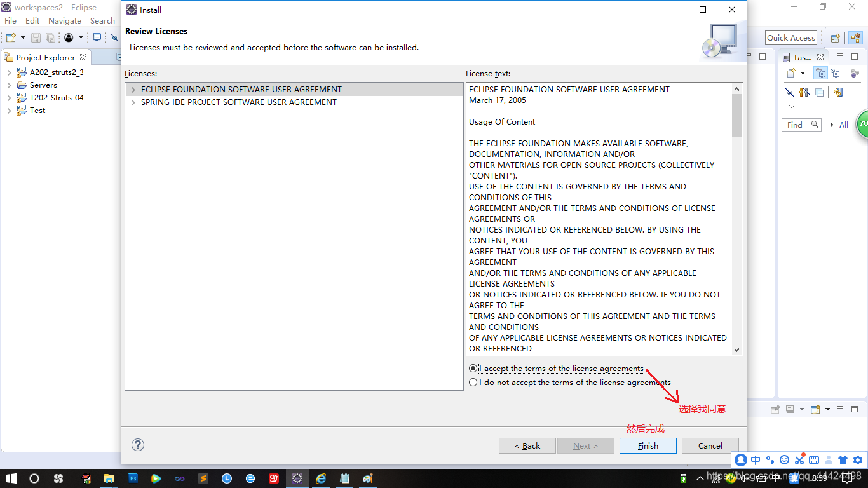Click the disabled Save icon in Eclipse toolbar
This screenshot has width=868, height=488.
[36, 38]
